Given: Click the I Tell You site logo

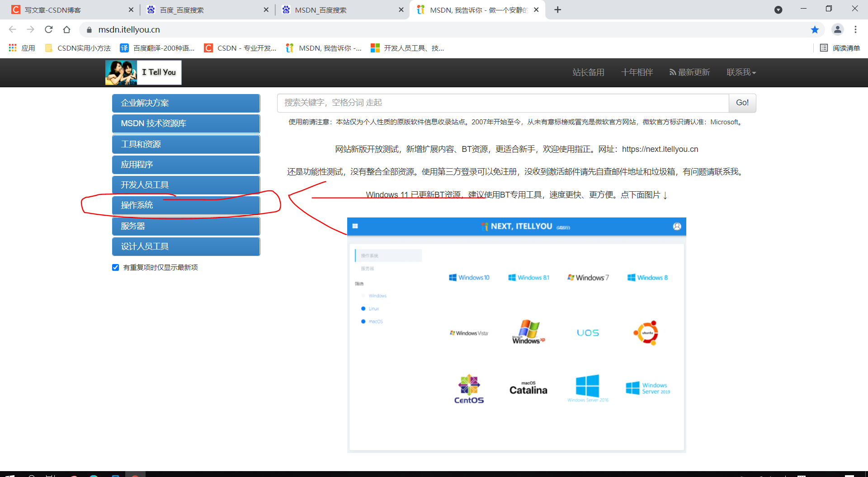Looking at the screenshot, I should click(x=143, y=72).
